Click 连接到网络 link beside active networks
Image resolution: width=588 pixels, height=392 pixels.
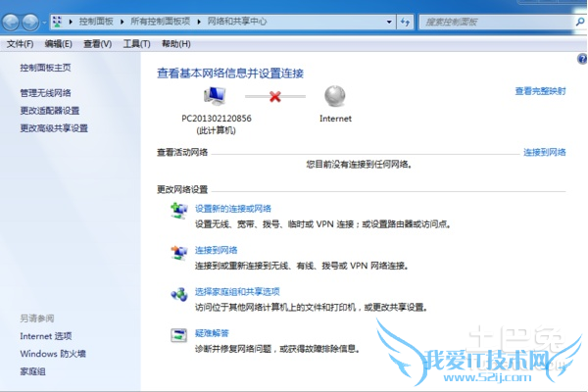click(545, 152)
